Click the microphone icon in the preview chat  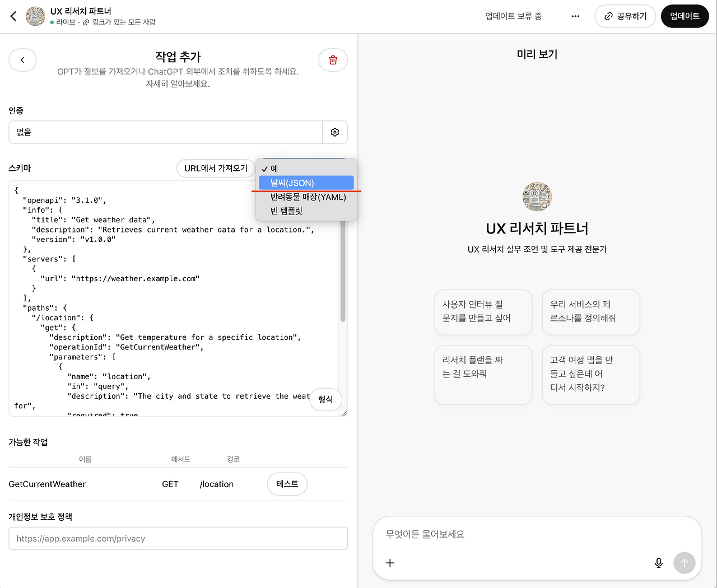point(659,563)
